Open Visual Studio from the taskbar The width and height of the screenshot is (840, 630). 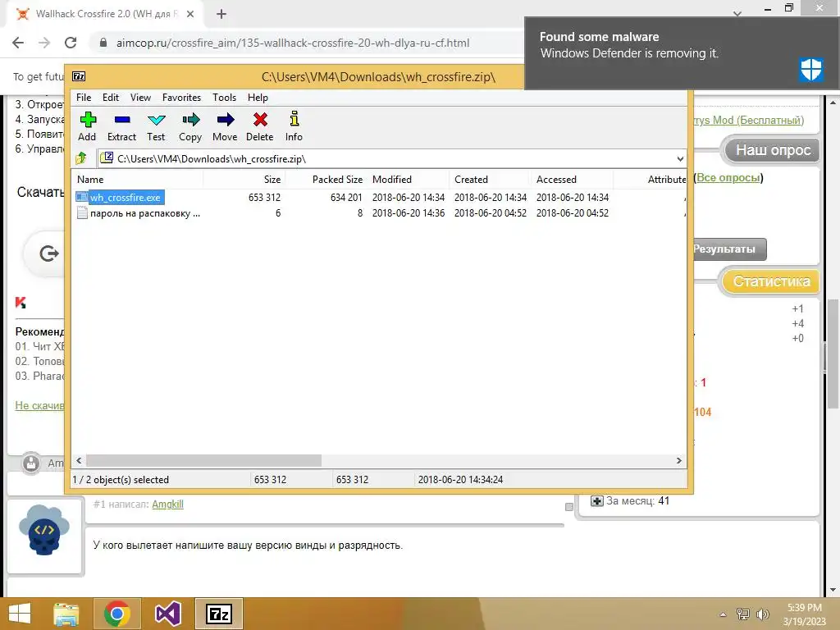pyautogui.click(x=167, y=614)
